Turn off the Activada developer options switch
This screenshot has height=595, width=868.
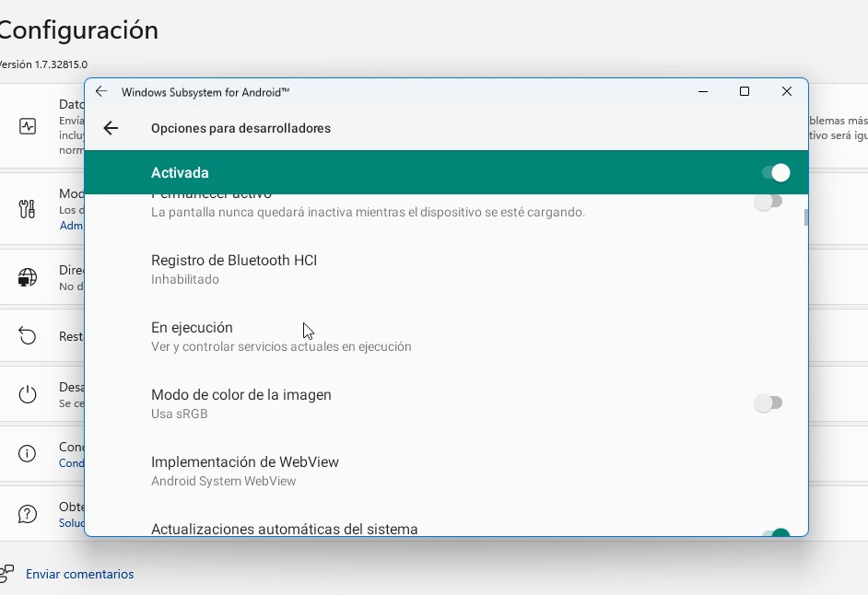click(x=776, y=172)
